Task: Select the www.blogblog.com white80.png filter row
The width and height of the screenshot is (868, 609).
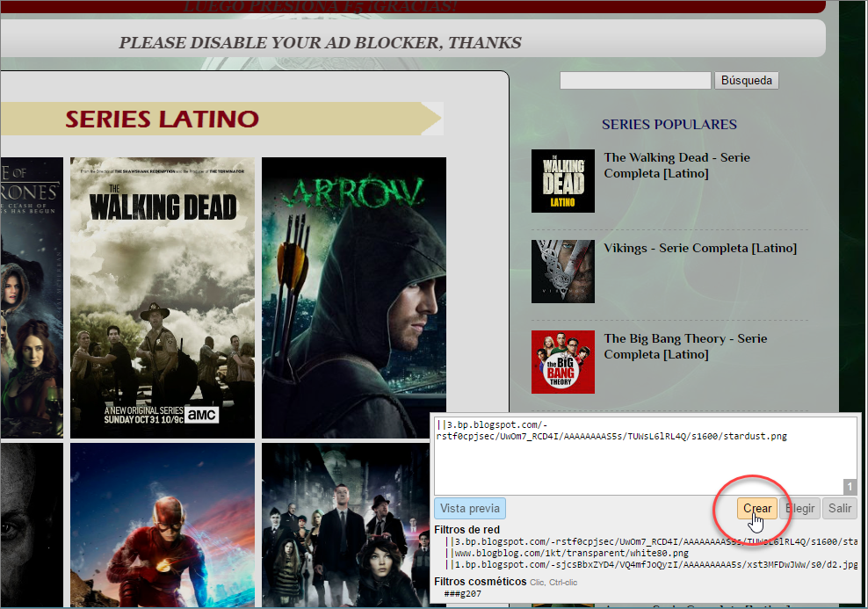Action: 567,553
